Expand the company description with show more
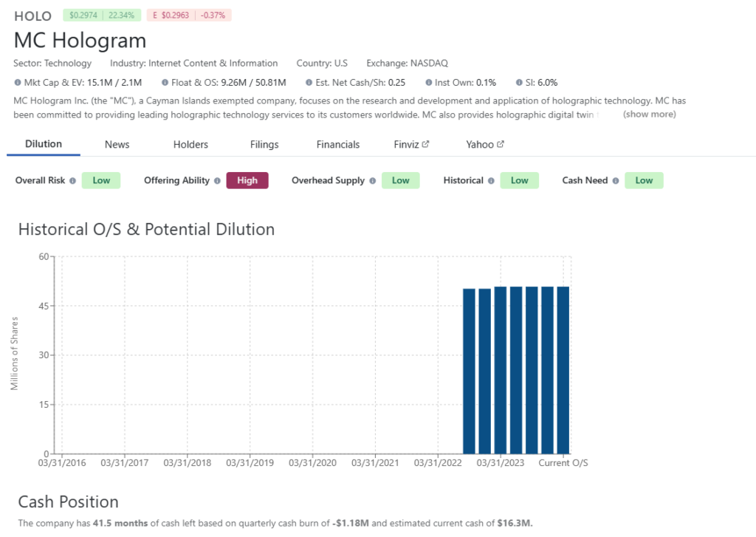The image size is (756, 537). [x=649, y=114]
